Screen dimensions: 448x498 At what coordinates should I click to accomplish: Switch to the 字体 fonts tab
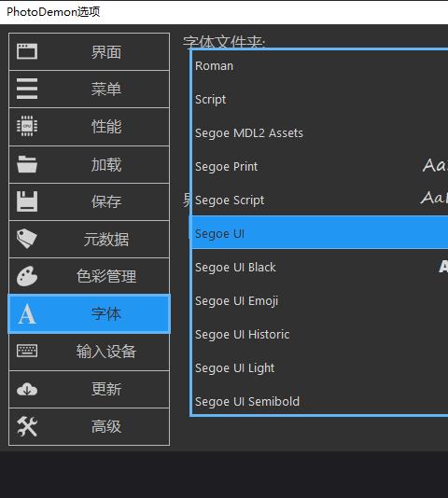coord(90,313)
